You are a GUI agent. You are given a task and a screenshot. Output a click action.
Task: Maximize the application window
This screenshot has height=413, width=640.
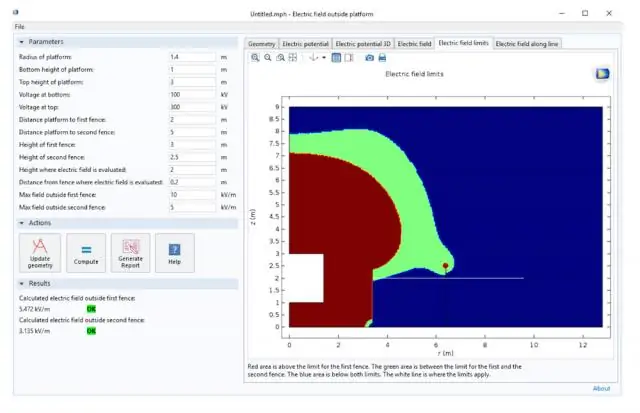coord(585,13)
